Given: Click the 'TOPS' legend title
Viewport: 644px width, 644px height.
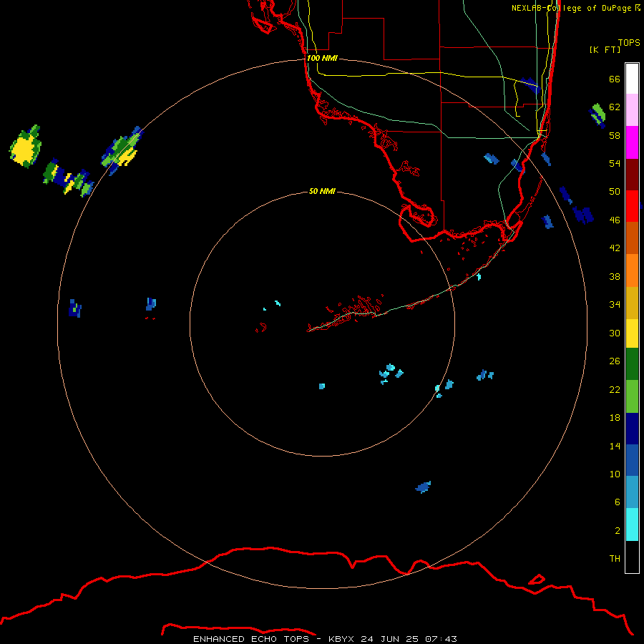Looking at the screenshot, I should [x=629, y=42].
